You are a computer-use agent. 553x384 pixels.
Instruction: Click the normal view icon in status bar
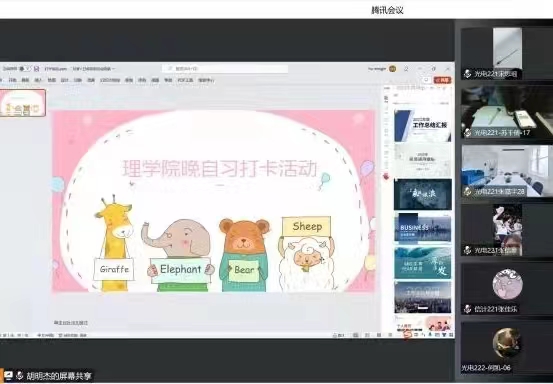click(356, 335)
